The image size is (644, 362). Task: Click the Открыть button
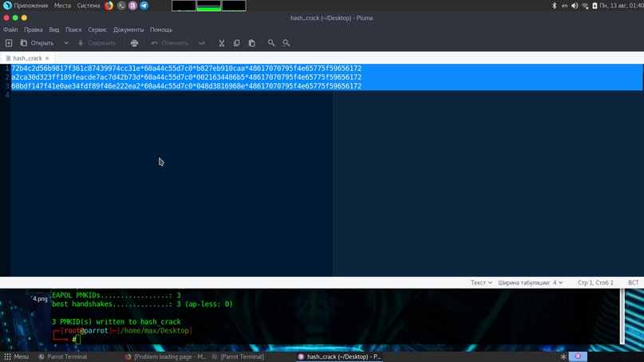coord(38,43)
